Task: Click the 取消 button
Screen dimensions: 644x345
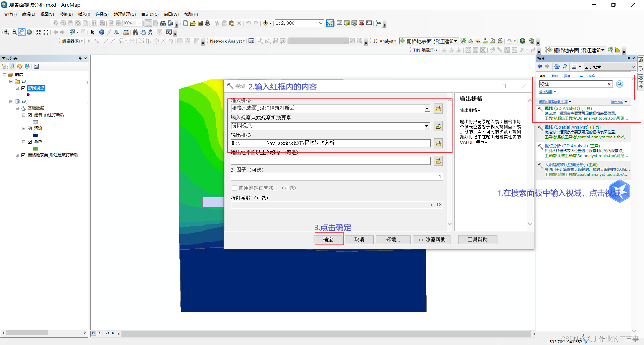Action: tap(359, 239)
